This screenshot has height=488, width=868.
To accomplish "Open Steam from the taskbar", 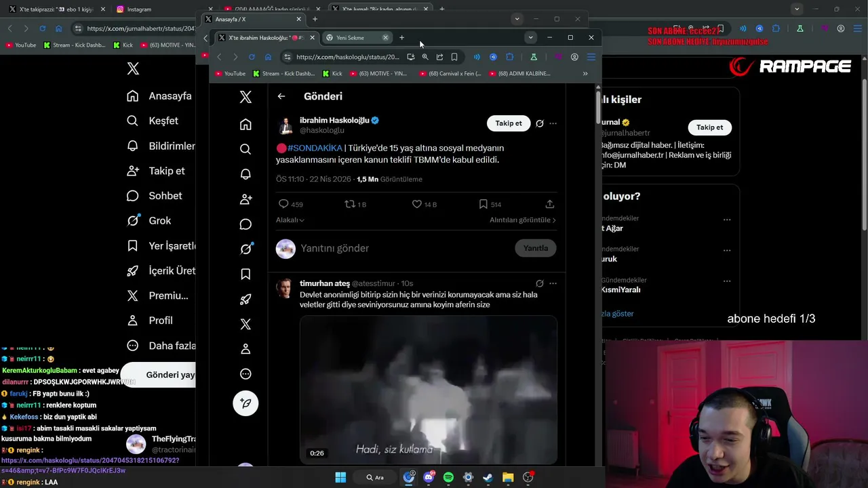I will (x=488, y=477).
